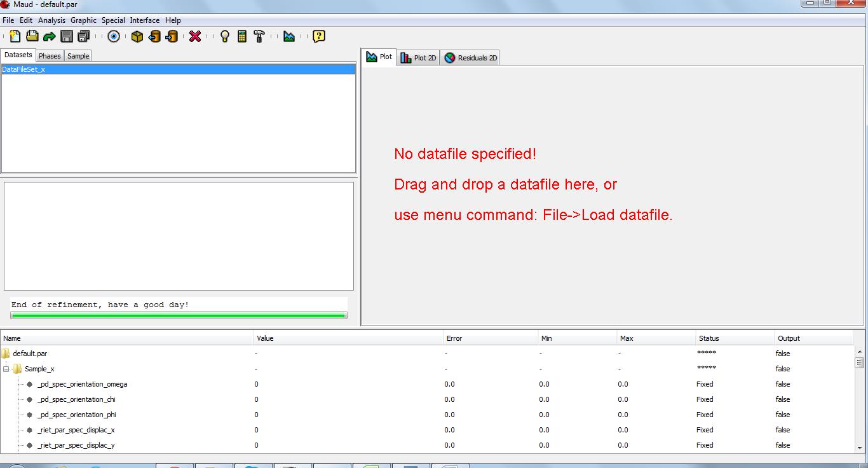Image resolution: width=868 pixels, height=468 pixels.
Task: Click the database import icon with left arrow
Action: (154, 36)
